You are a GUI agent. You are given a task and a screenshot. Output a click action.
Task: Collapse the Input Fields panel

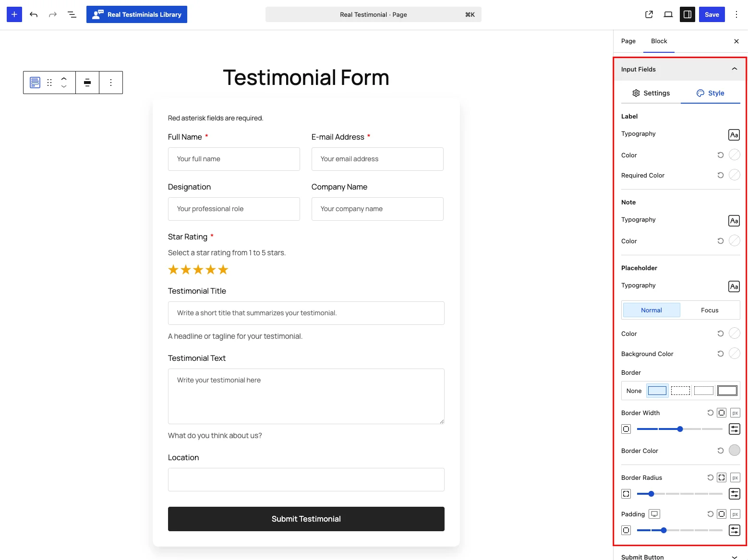pos(680,69)
